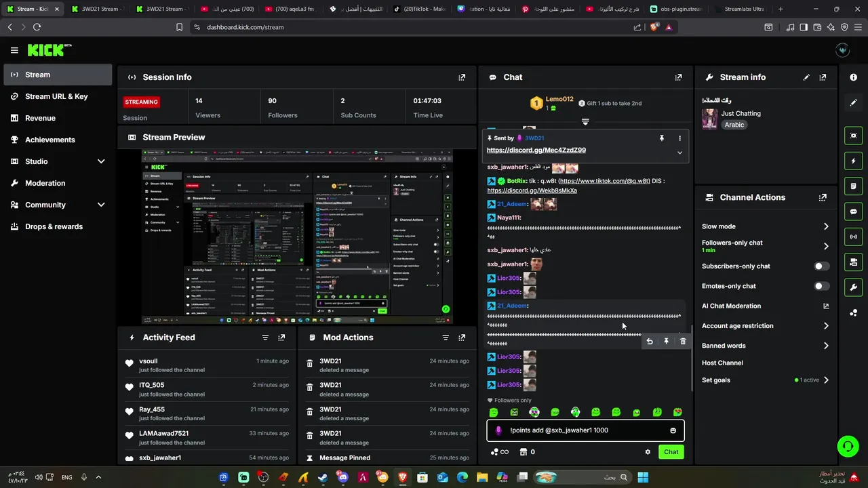Open the emoji picker in the chat input
Viewport: 868px width, 488px height.
(x=673, y=430)
